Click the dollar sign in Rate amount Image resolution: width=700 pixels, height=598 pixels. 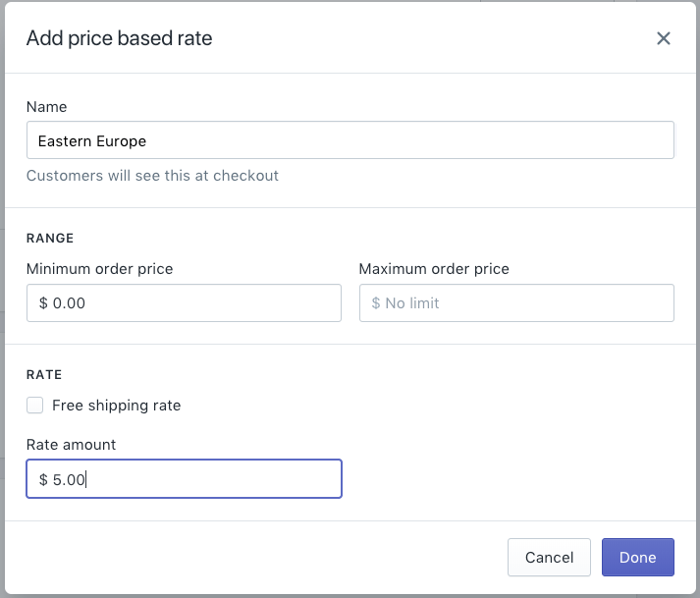click(x=43, y=479)
